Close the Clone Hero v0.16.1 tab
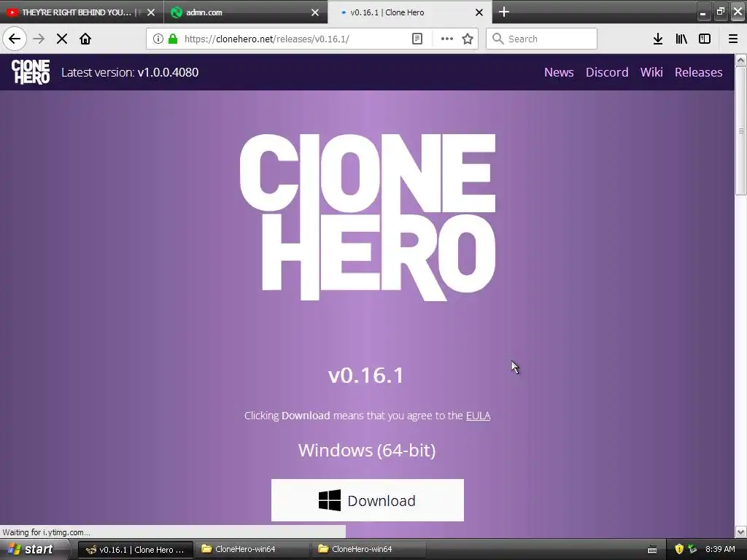This screenshot has width=747, height=560. pyautogui.click(x=479, y=12)
